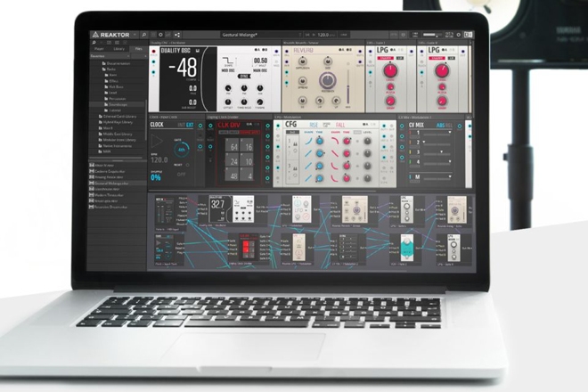Select the Cadenze Explicit file in the list
The image size is (588, 392).
(107, 171)
